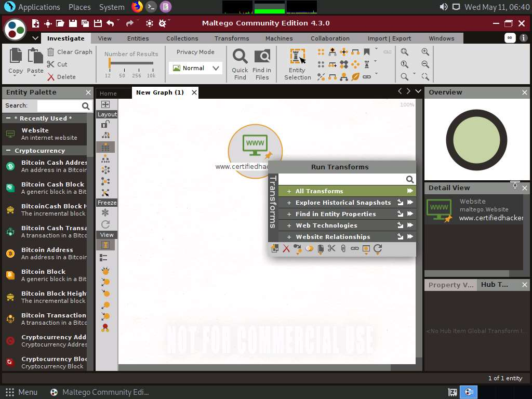Image resolution: width=532 pixels, height=399 pixels.
Task: Expand the Find in Entity Properties group
Action: click(289, 215)
